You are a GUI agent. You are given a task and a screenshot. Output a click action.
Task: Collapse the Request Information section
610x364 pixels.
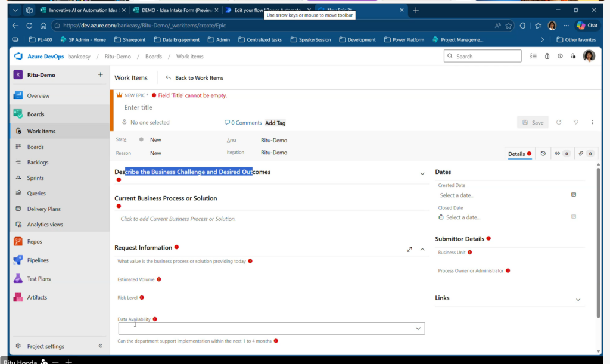click(x=422, y=249)
